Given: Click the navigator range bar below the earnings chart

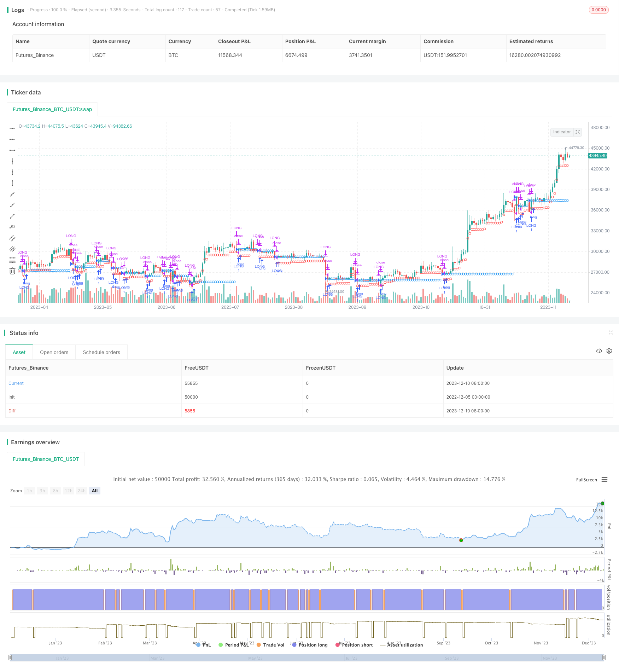Looking at the screenshot, I should pyautogui.click(x=307, y=657).
